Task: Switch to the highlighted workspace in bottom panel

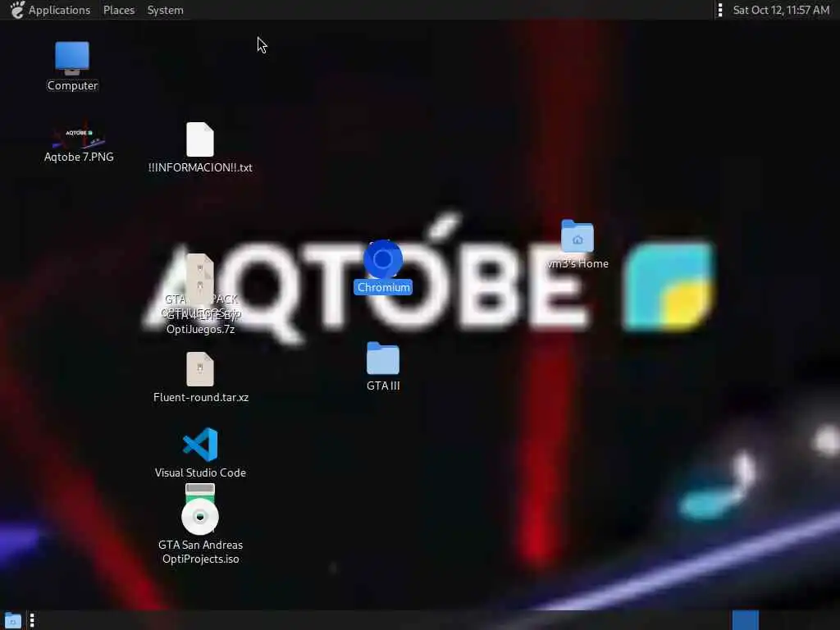Action: (x=745, y=620)
